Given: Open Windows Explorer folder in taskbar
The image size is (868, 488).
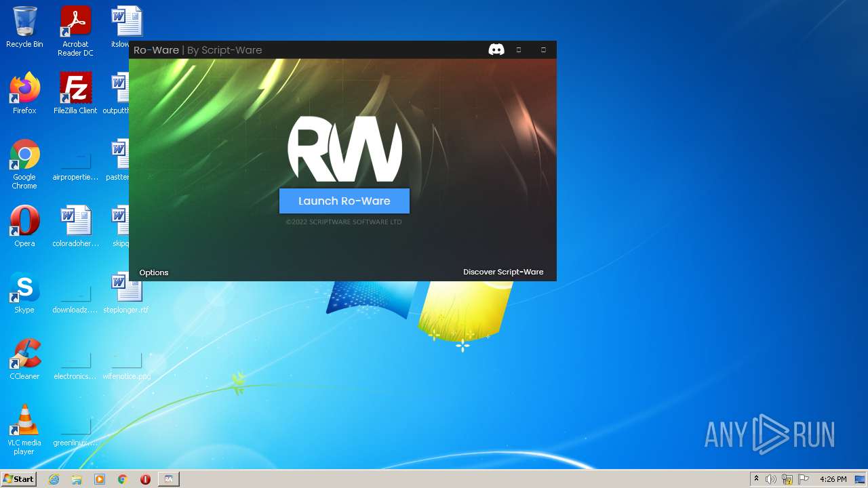Looking at the screenshot, I should click(77, 479).
